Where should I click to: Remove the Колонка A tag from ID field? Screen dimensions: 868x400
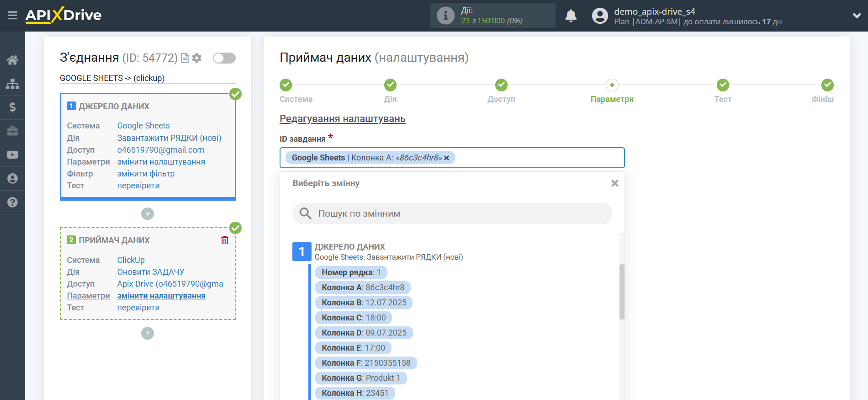coord(447,158)
